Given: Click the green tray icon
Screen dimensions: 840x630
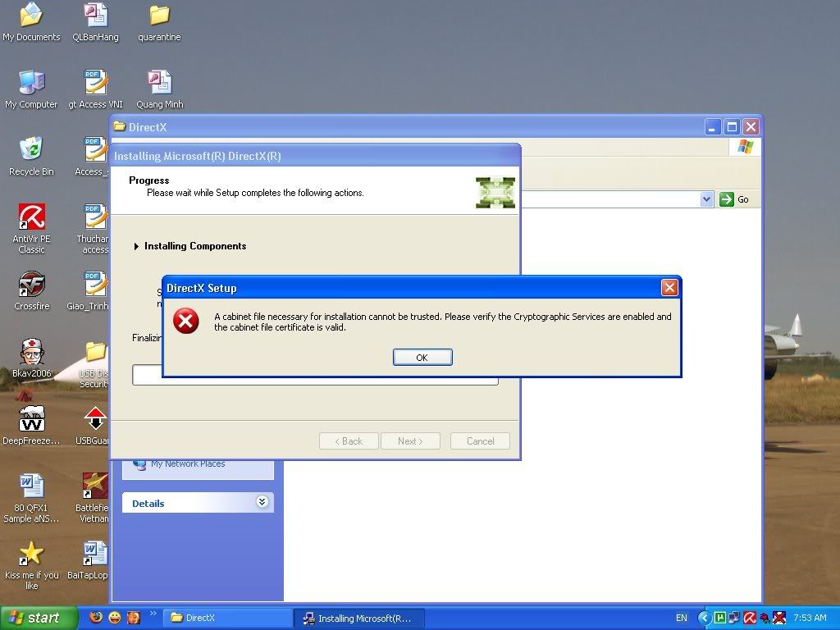Looking at the screenshot, I should pos(720,619).
